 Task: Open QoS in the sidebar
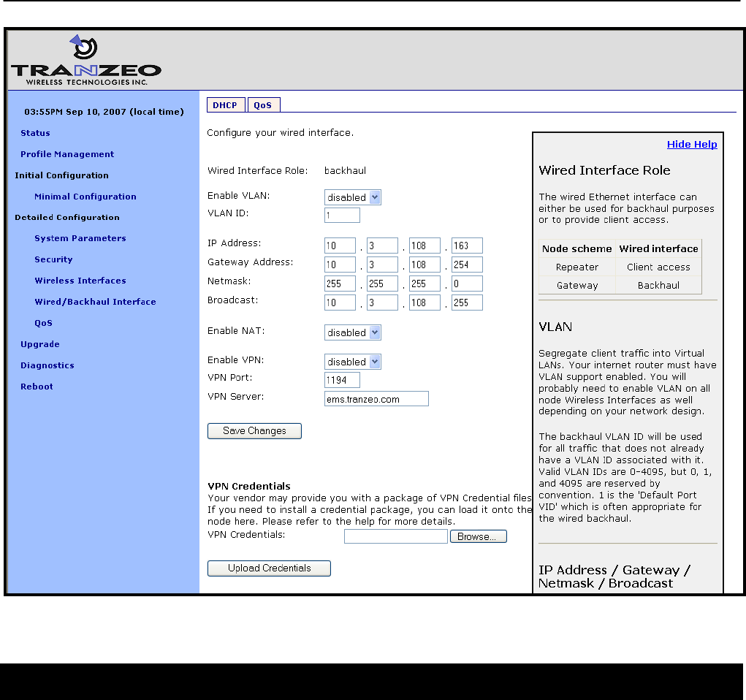point(43,323)
